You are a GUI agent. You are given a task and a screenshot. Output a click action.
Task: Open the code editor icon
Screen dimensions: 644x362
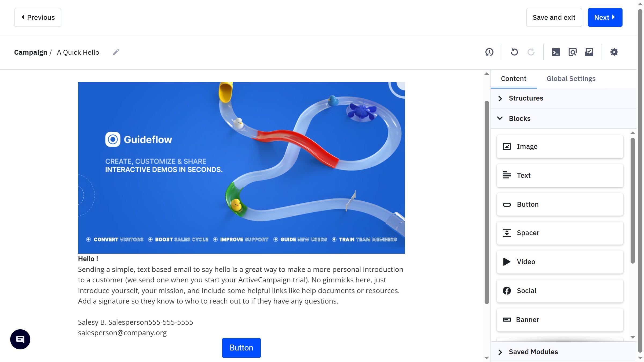click(556, 52)
